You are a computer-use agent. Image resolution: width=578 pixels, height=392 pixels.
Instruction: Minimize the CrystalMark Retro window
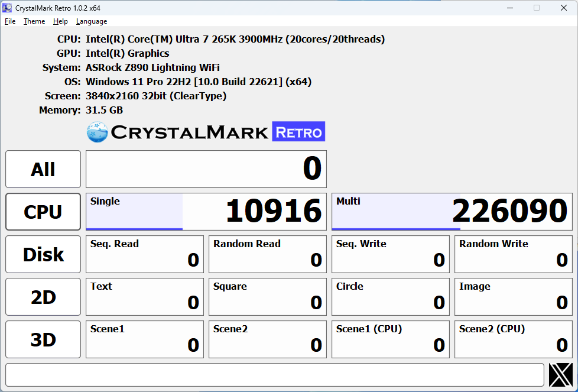[x=510, y=8]
